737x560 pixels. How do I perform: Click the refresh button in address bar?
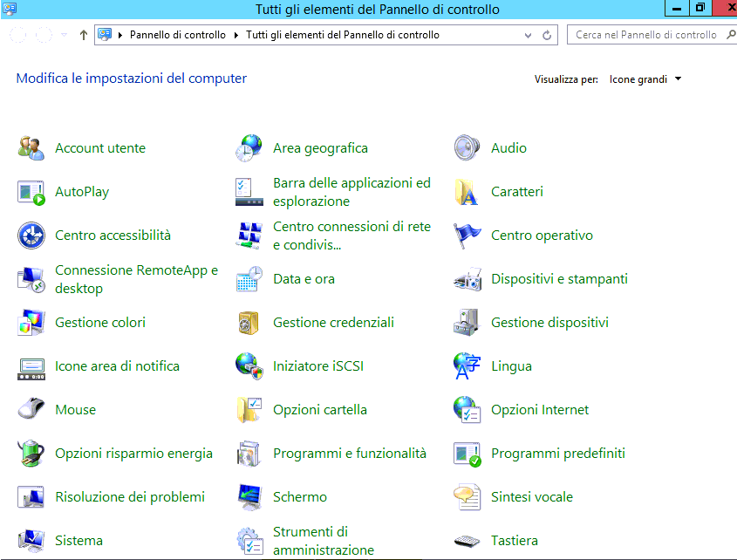tap(547, 35)
